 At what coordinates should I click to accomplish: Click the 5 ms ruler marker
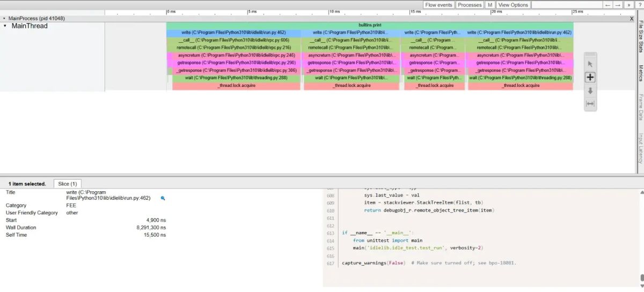252,11
